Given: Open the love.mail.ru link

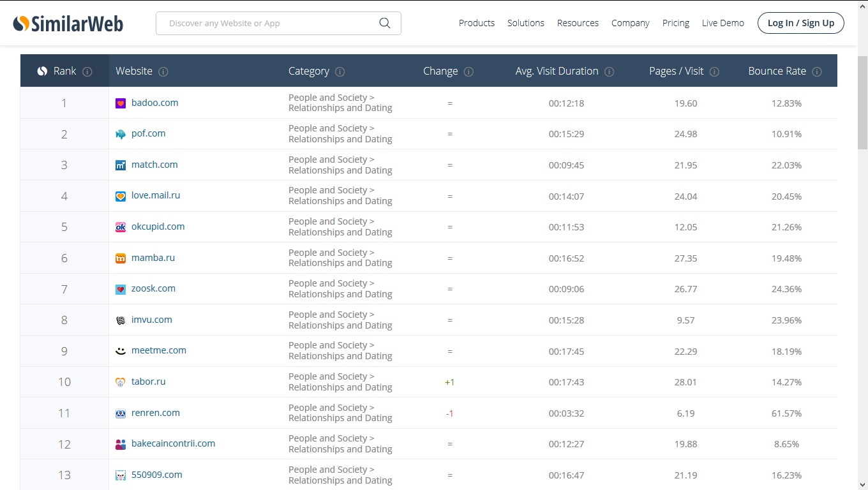Looking at the screenshot, I should coord(156,196).
